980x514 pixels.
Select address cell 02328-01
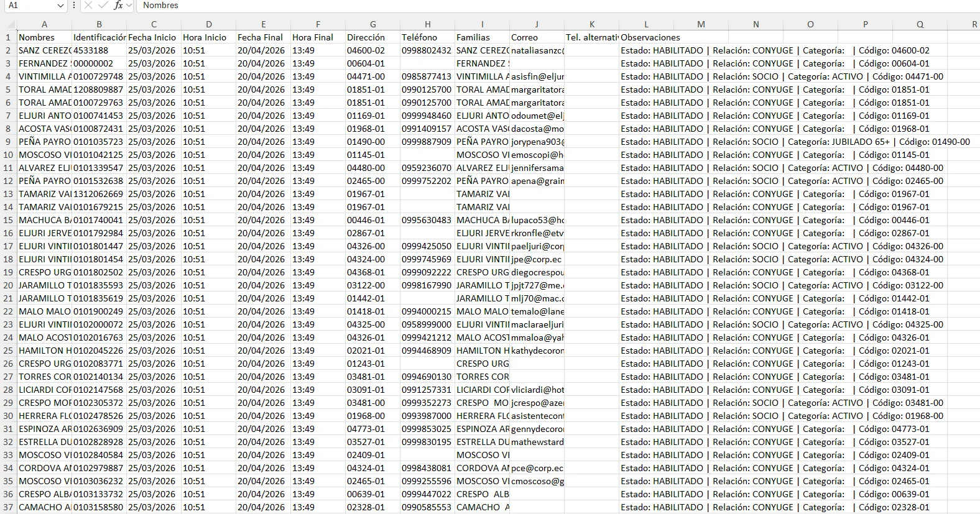pyautogui.click(x=372, y=507)
